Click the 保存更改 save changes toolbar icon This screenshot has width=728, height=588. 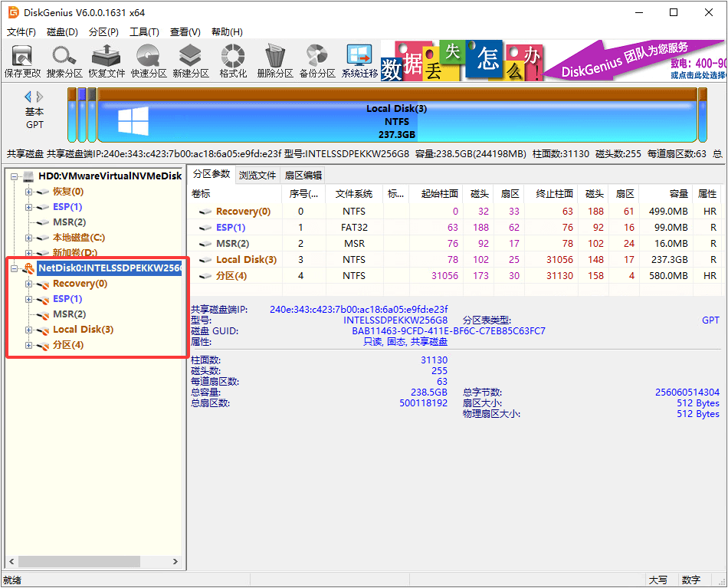22,61
